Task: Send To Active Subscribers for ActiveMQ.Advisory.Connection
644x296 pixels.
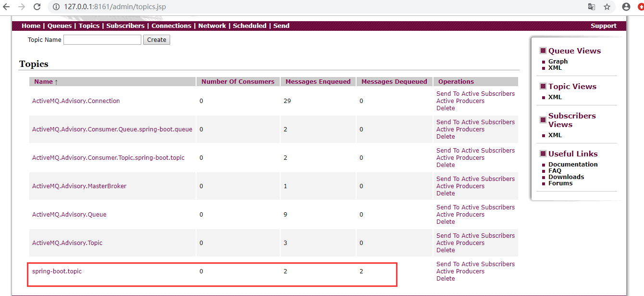Action: tap(475, 94)
